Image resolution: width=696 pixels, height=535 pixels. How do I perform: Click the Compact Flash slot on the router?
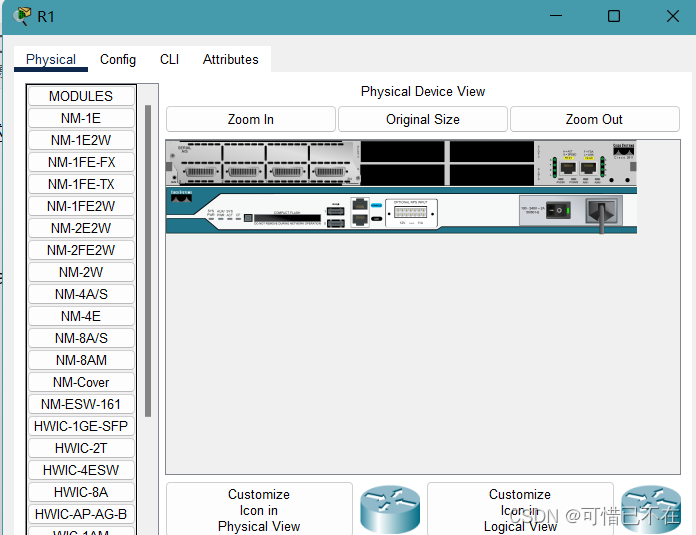[287, 218]
